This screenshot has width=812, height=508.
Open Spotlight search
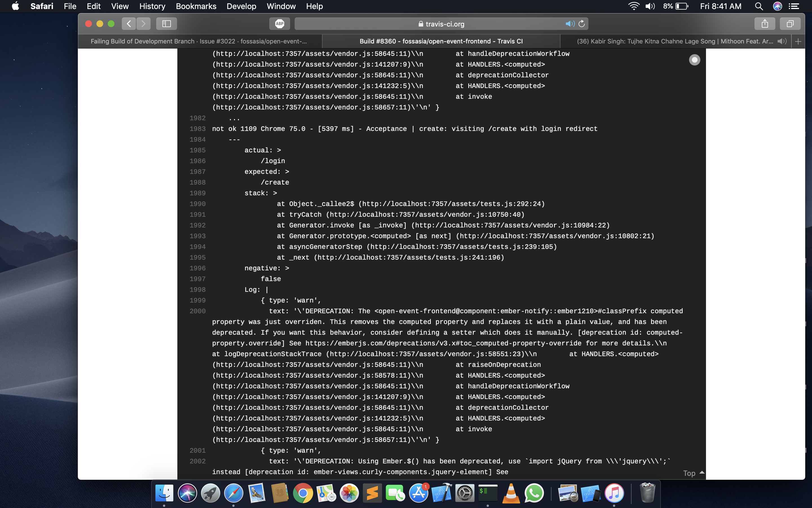point(759,6)
